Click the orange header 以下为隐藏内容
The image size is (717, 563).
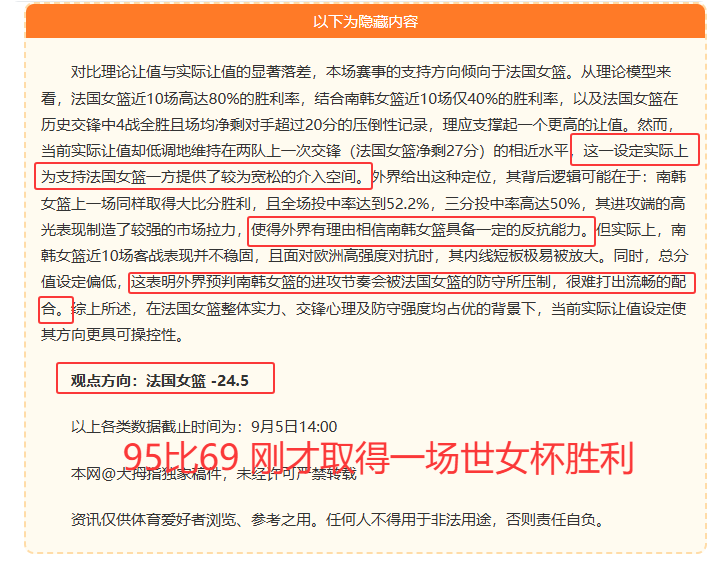tap(365, 21)
